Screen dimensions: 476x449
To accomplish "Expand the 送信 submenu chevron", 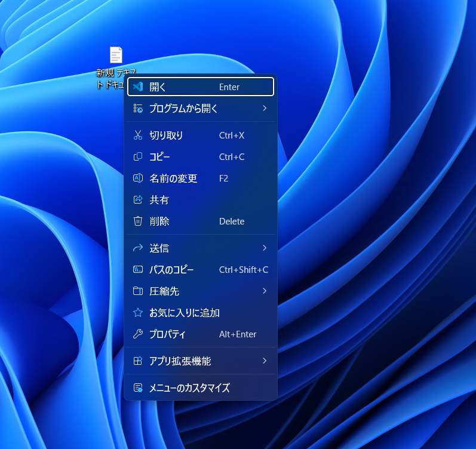I will tap(265, 248).
